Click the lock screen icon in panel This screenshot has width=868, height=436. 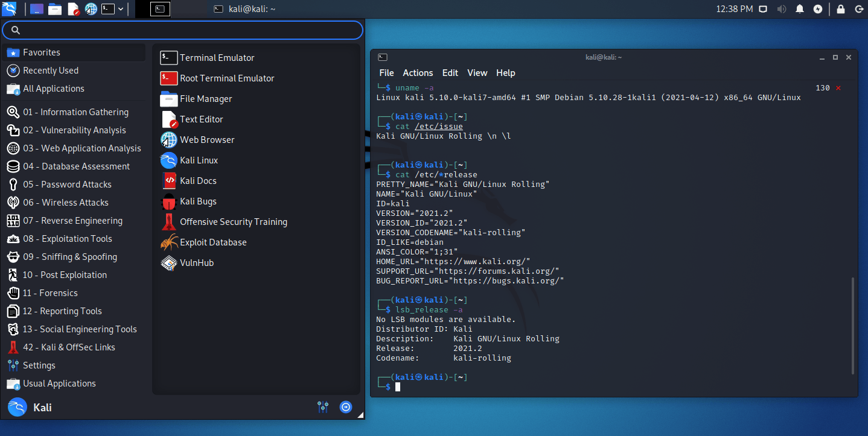(x=841, y=9)
